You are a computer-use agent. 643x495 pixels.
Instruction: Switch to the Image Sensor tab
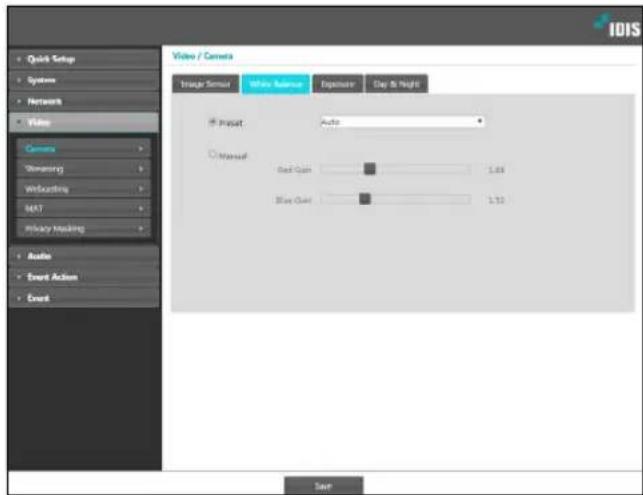205,84
